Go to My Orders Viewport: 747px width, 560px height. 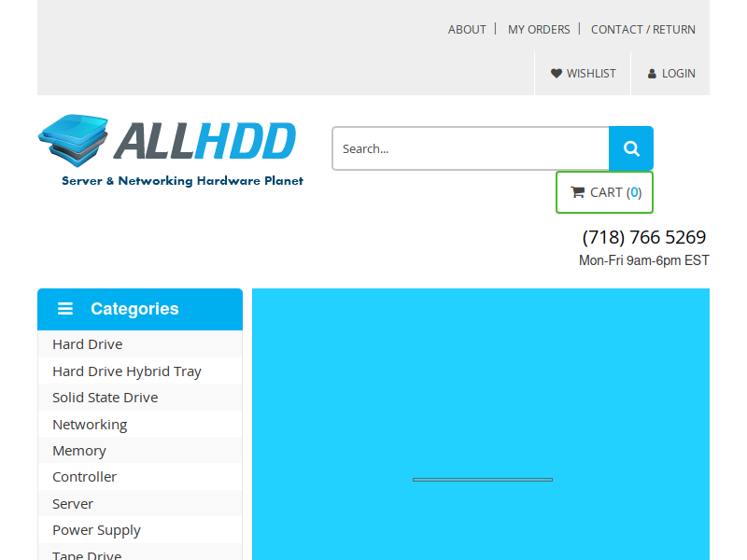(539, 30)
